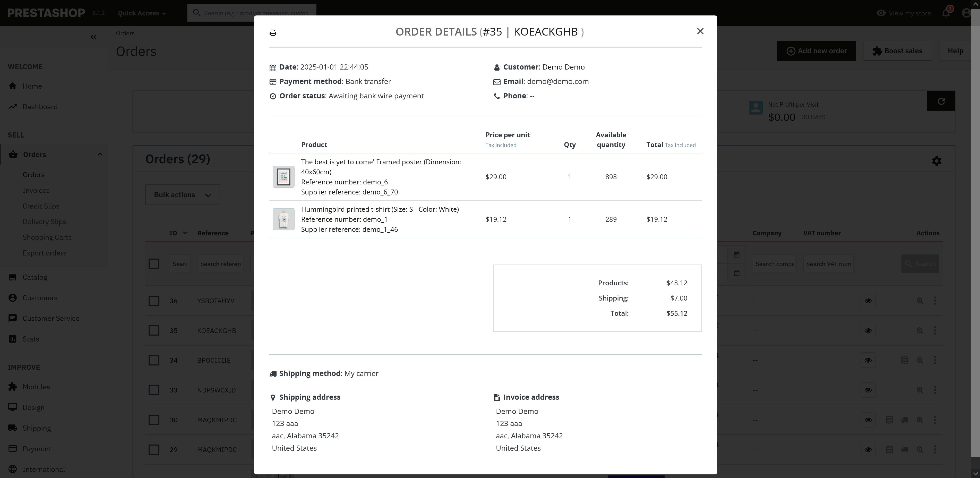Open Modules in sidebar
Screen dimensions: 980x478
coord(36,387)
